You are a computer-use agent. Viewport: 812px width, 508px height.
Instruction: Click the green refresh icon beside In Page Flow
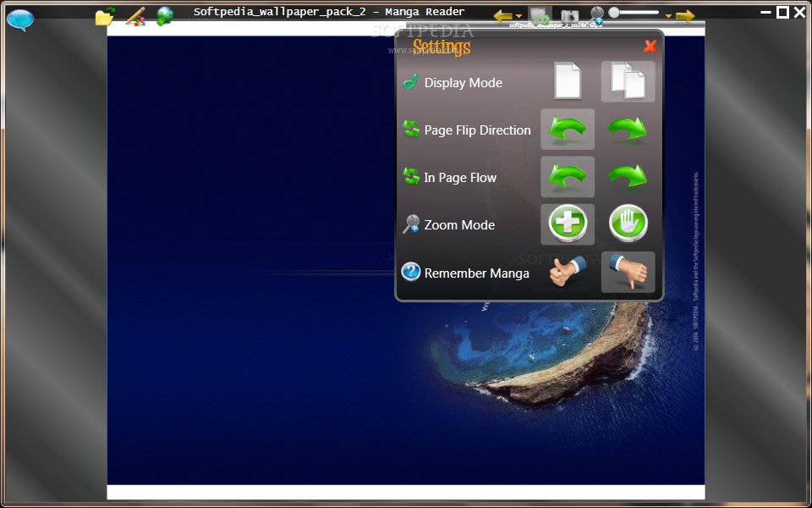tap(411, 177)
